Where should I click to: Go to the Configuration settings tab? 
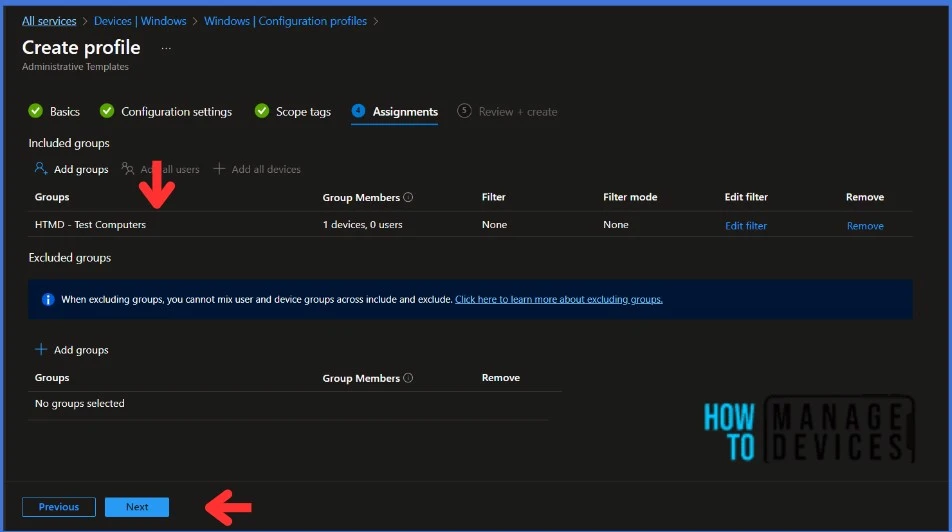pos(176,112)
